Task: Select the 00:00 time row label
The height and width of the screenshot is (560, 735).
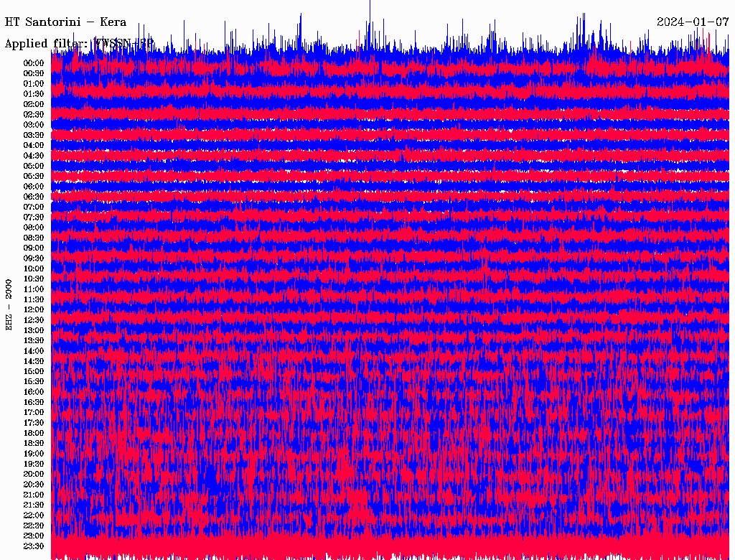Action: [x=34, y=63]
